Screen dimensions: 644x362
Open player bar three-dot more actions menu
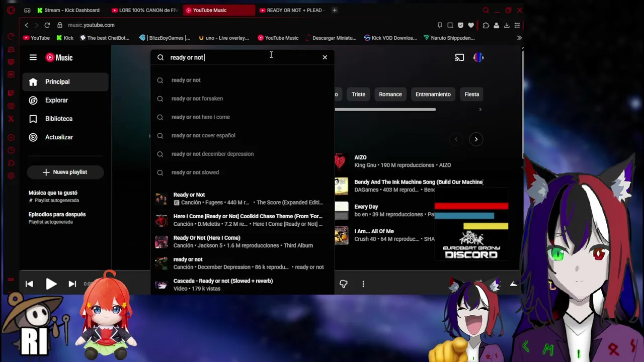(363, 284)
